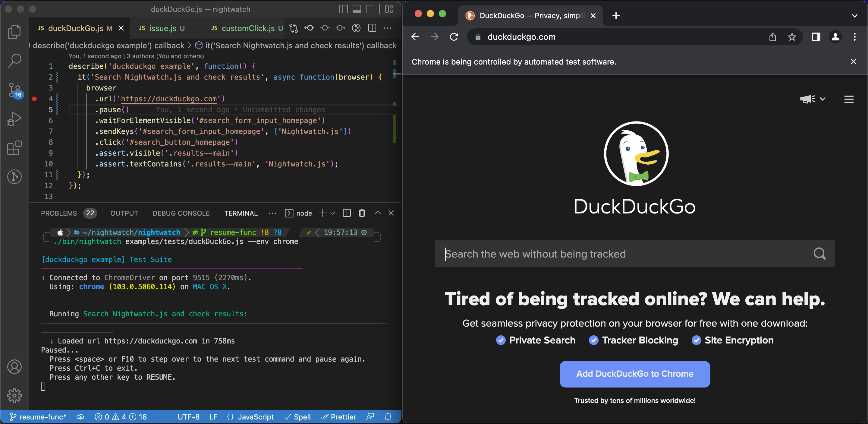The width and height of the screenshot is (868, 424).
Task: Click the resume-func branch in status bar
Action: (x=38, y=417)
